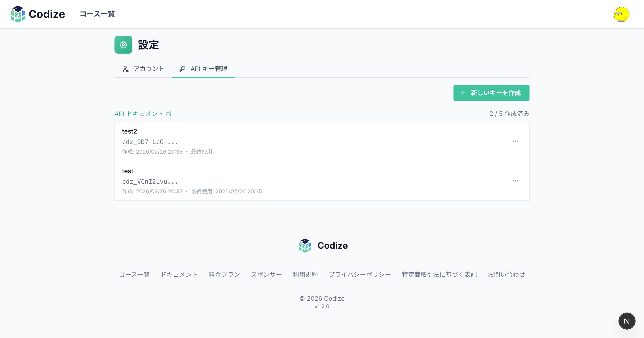Open プライバシーポリシー footer link
The width and height of the screenshot is (644, 338).
pyautogui.click(x=360, y=274)
